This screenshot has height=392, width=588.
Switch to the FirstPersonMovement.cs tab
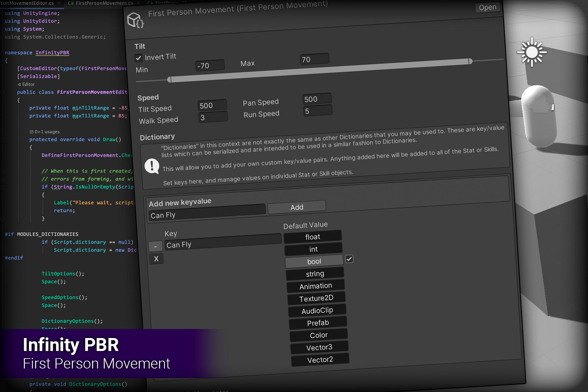coord(104,3)
